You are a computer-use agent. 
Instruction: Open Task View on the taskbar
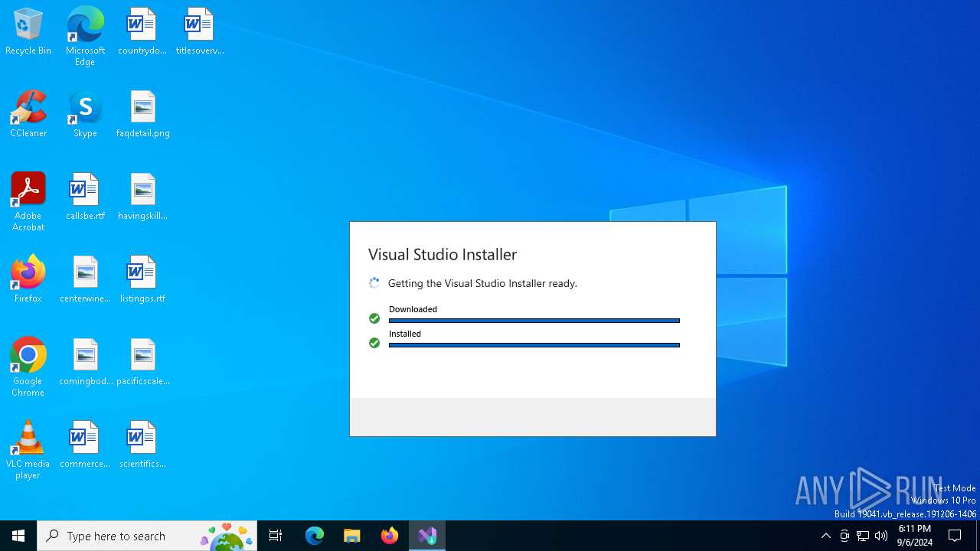click(x=276, y=536)
